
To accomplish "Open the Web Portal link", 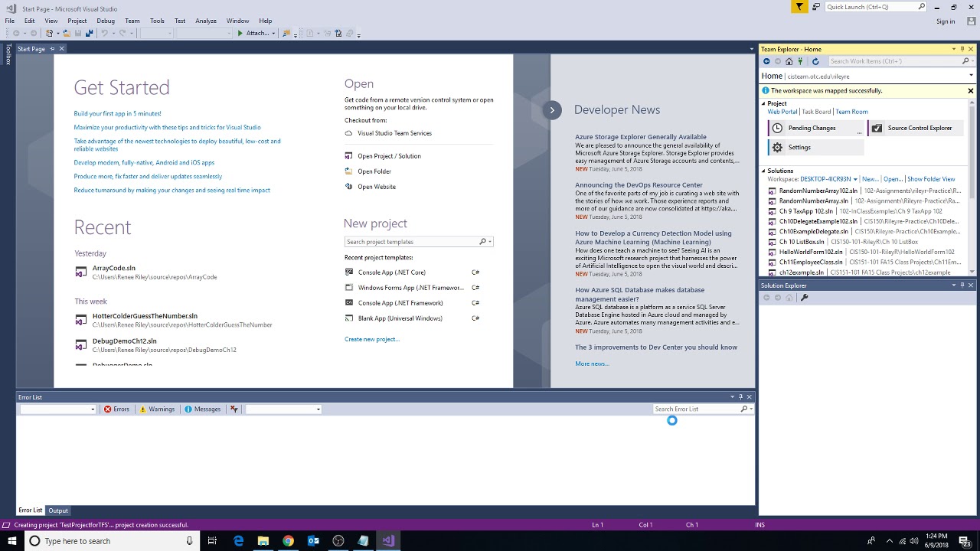I will click(782, 112).
